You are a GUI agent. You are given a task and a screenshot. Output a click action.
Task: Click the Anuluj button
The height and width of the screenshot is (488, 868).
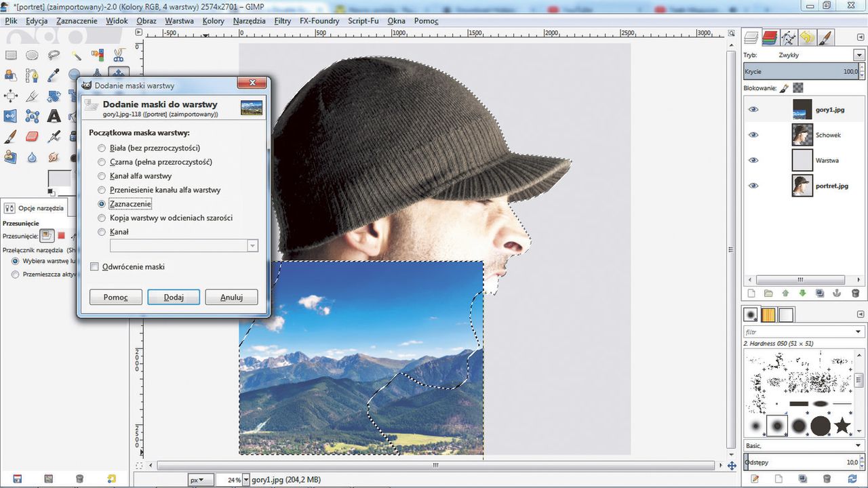tap(231, 297)
